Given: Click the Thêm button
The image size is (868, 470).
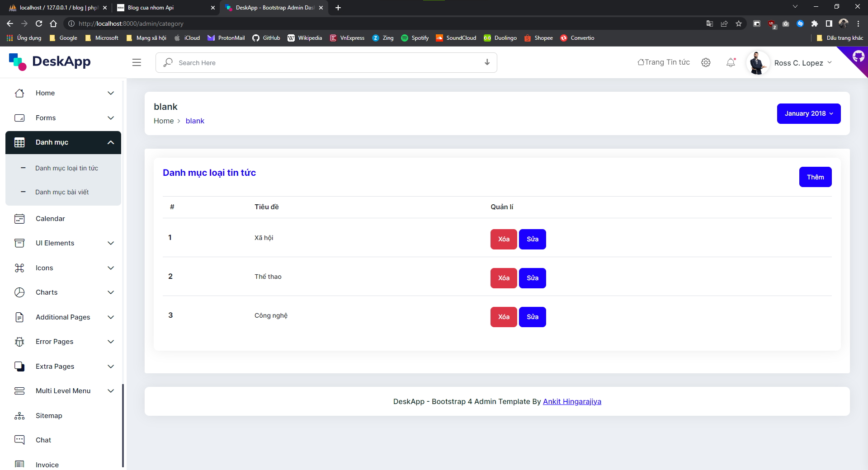Looking at the screenshot, I should pyautogui.click(x=815, y=177).
